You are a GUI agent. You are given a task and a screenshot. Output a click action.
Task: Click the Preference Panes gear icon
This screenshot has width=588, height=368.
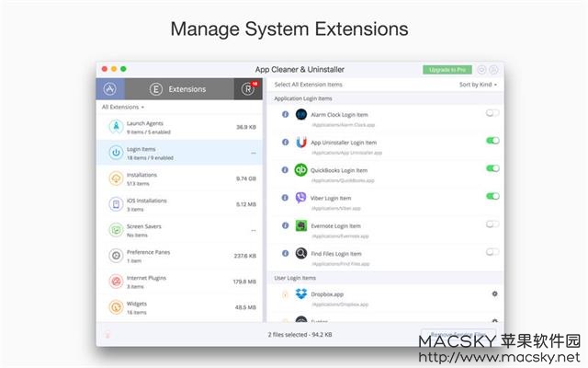(x=116, y=256)
